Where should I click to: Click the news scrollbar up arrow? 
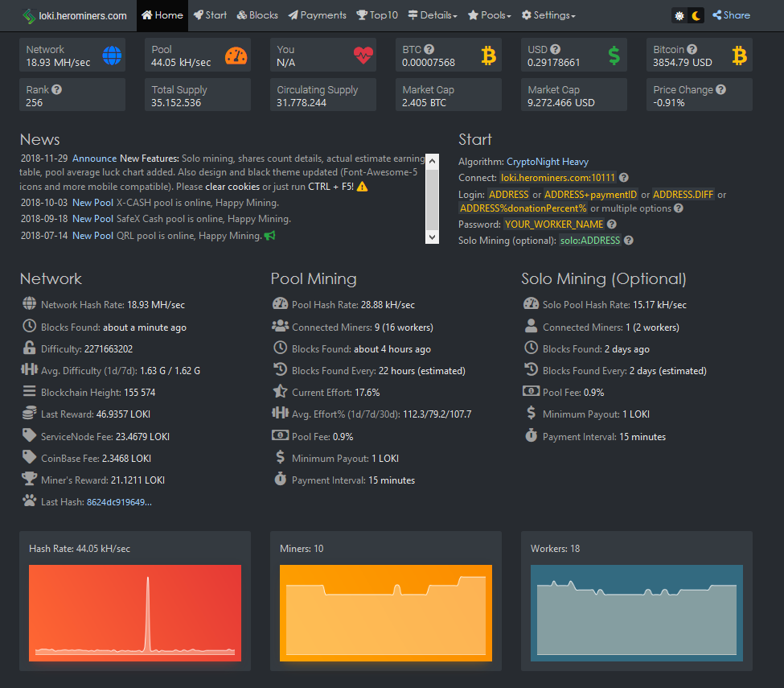(x=432, y=161)
